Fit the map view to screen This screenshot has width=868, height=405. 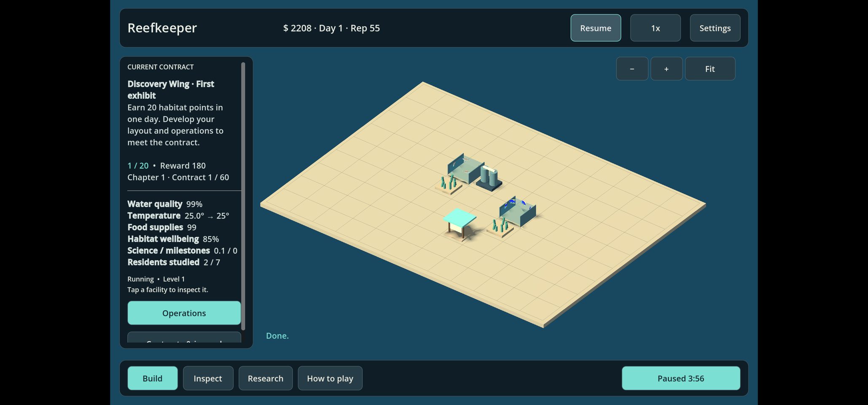tap(710, 69)
